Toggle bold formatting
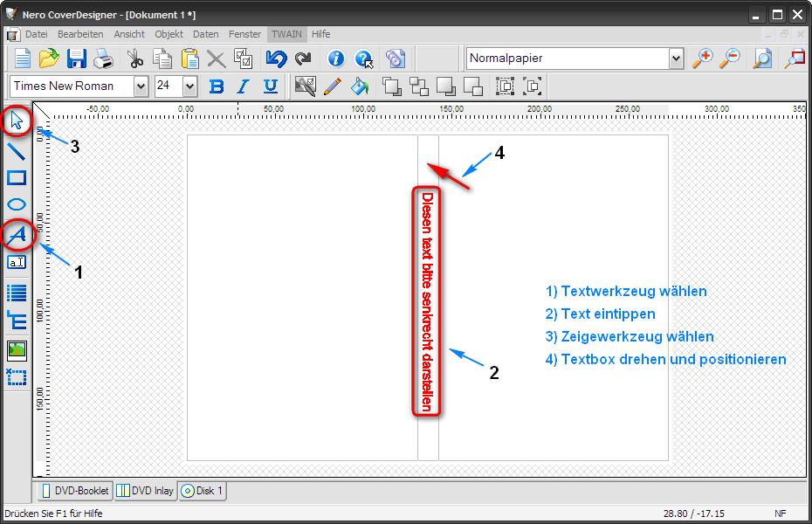812x524 pixels. [217, 86]
